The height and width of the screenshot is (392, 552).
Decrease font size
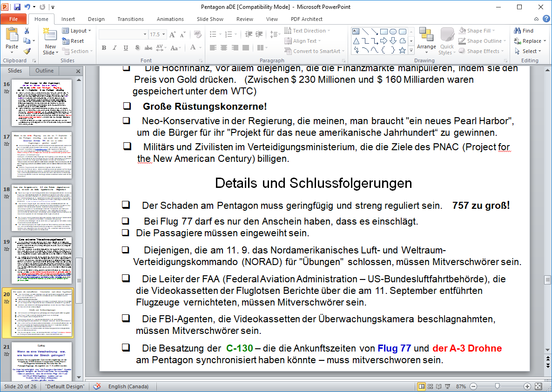[182, 34]
